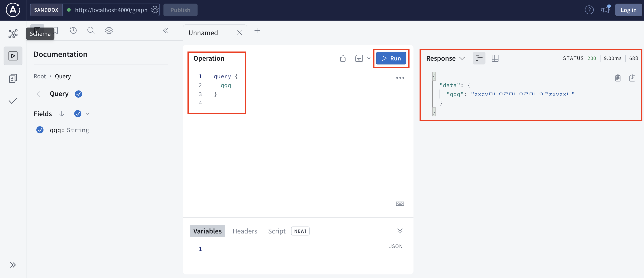The height and width of the screenshot is (278, 644).
Task: Toggle select-all Fields checkmark
Action: [x=78, y=114]
